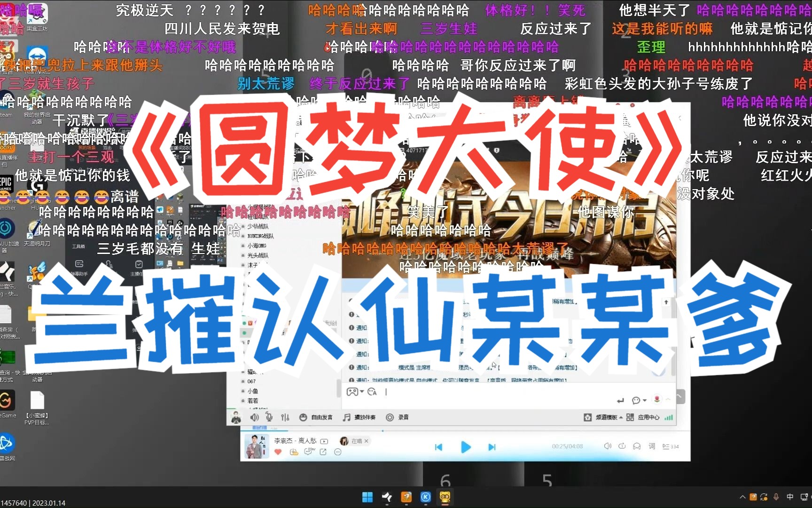Open WeGame desktop shortcut
812x508 pixels.
tap(8, 405)
